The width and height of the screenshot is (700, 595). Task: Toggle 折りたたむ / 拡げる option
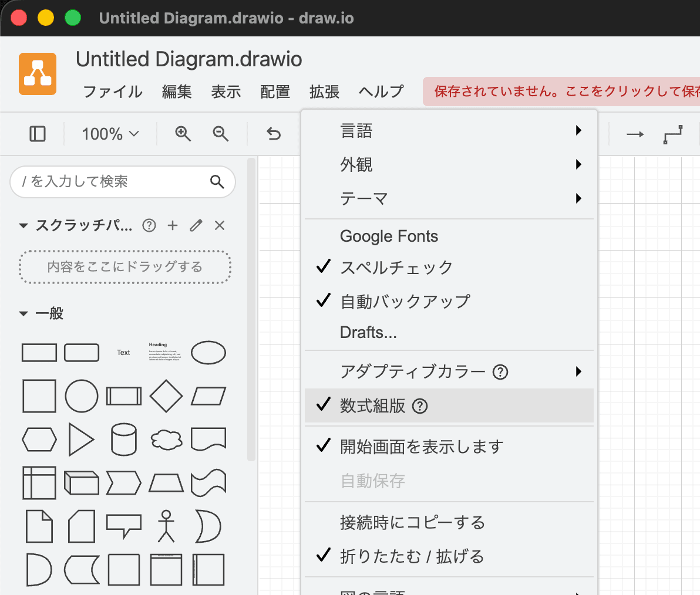pos(449,557)
